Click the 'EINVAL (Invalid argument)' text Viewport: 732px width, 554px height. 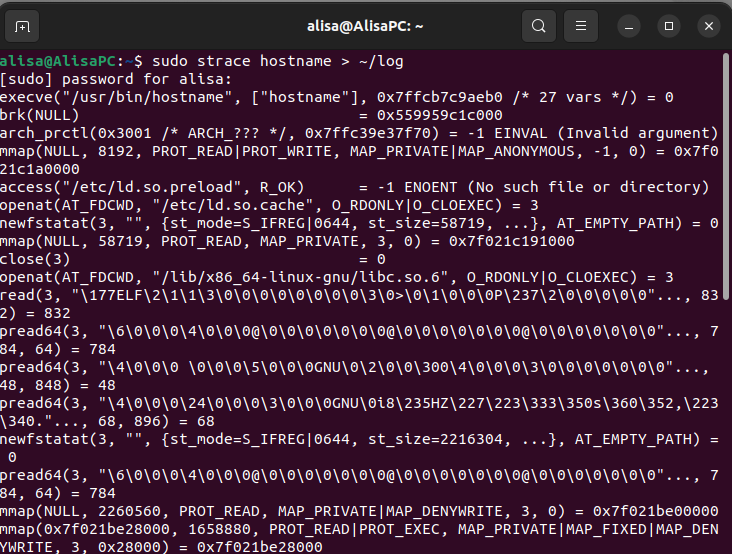(x=606, y=133)
